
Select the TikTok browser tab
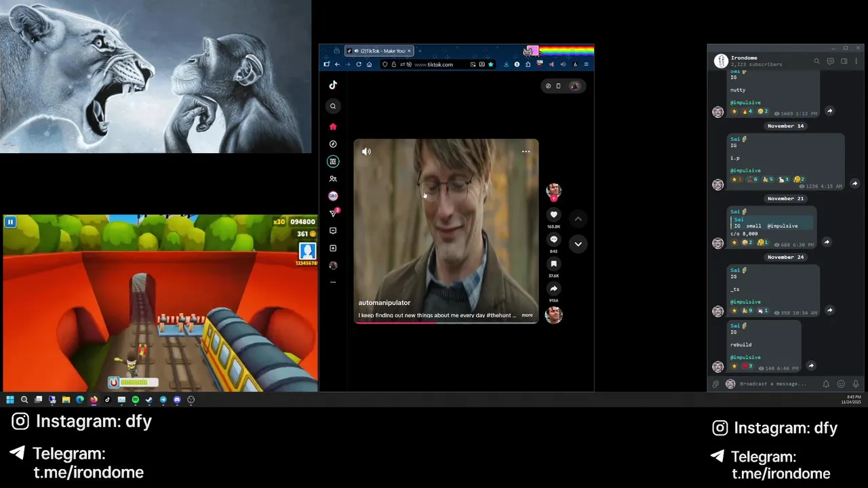tap(379, 51)
